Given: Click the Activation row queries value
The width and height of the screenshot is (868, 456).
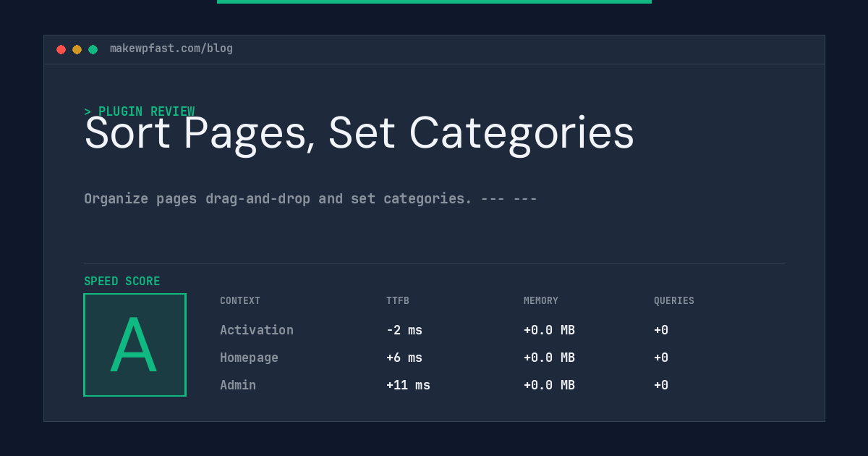Looking at the screenshot, I should tap(661, 330).
